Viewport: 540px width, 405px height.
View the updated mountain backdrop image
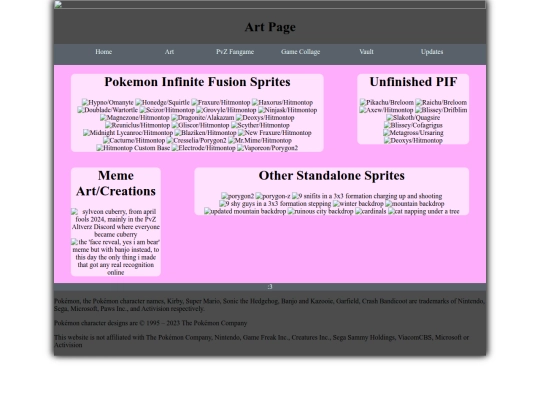245,211
